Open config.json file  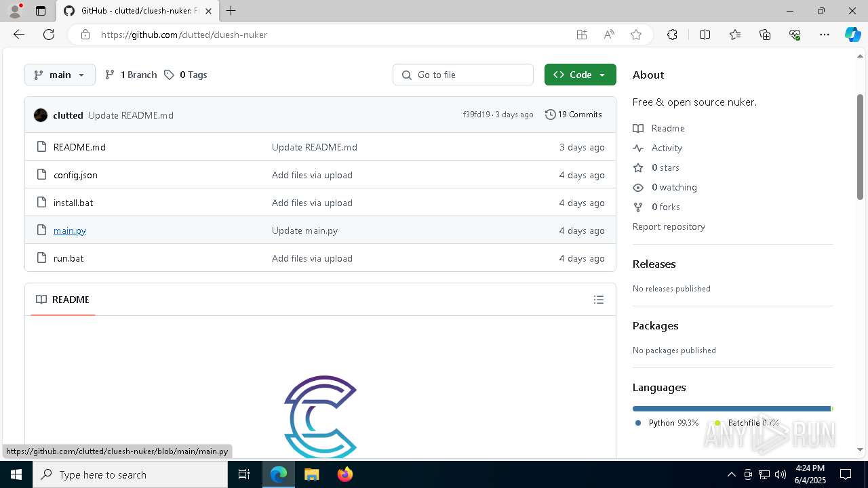click(75, 175)
